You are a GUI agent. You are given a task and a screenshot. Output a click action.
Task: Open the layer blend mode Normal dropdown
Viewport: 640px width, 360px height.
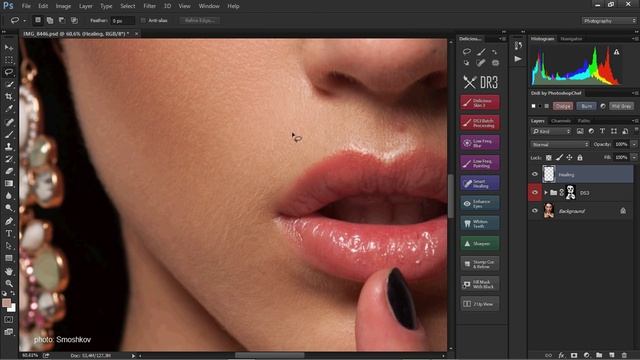coord(560,144)
